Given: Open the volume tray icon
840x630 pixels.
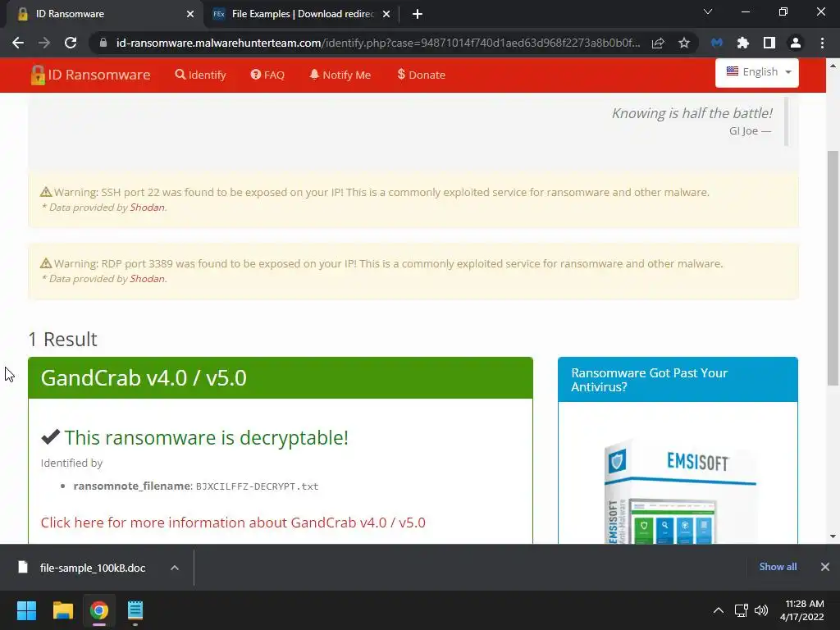Looking at the screenshot, I should pyautogui.click(x=761, y=610).
